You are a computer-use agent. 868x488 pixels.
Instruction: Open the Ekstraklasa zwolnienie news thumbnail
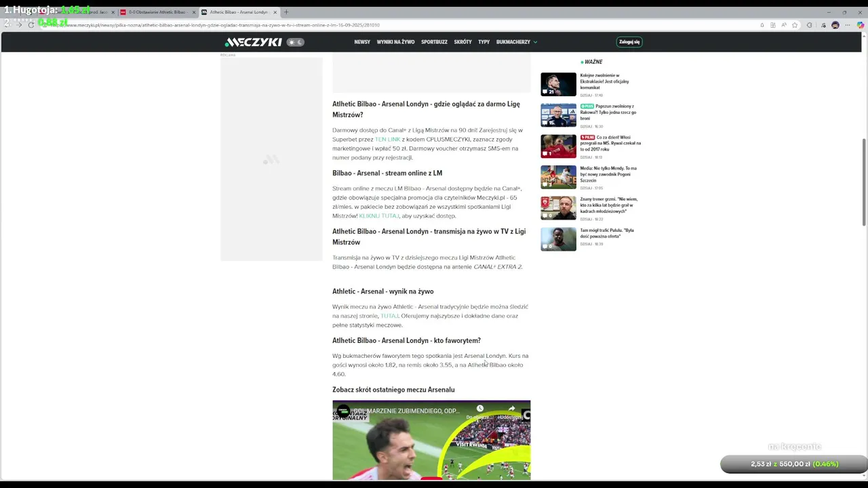click(558, 84)
